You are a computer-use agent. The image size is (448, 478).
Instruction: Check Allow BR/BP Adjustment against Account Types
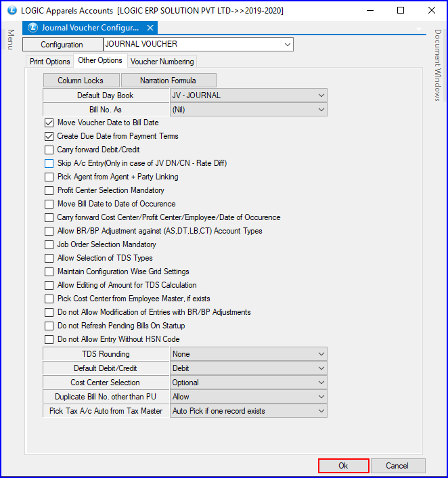[x=49, y=231]
